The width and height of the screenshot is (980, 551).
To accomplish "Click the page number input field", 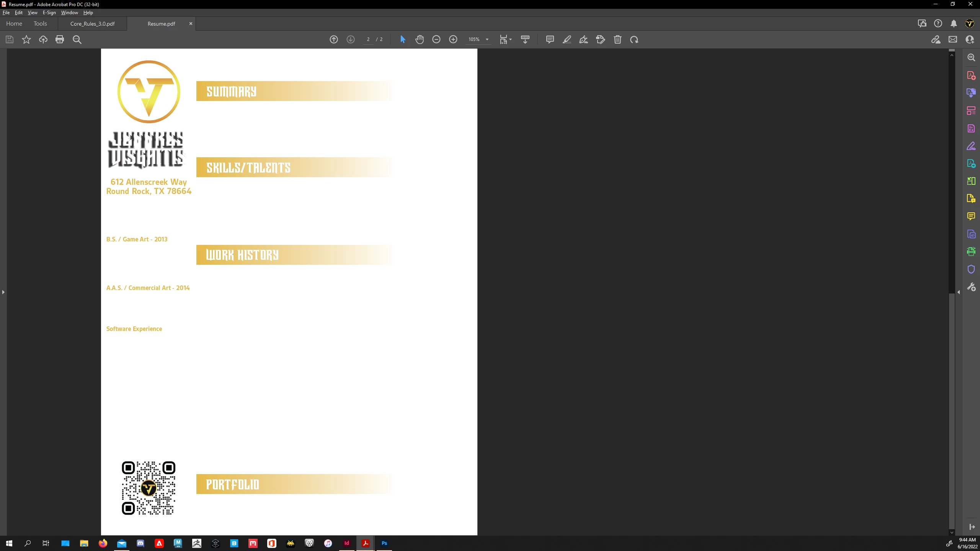I will [x=368, y=39].
